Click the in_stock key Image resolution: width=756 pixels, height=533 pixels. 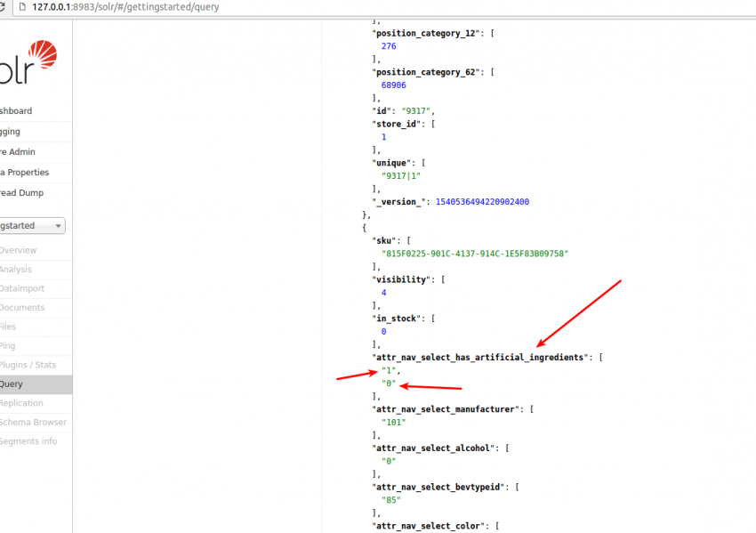397,319
